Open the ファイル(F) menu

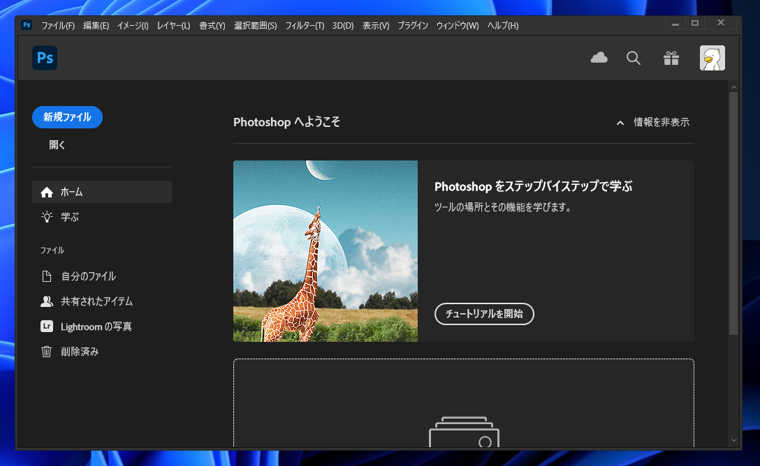[x=58, y=26]
